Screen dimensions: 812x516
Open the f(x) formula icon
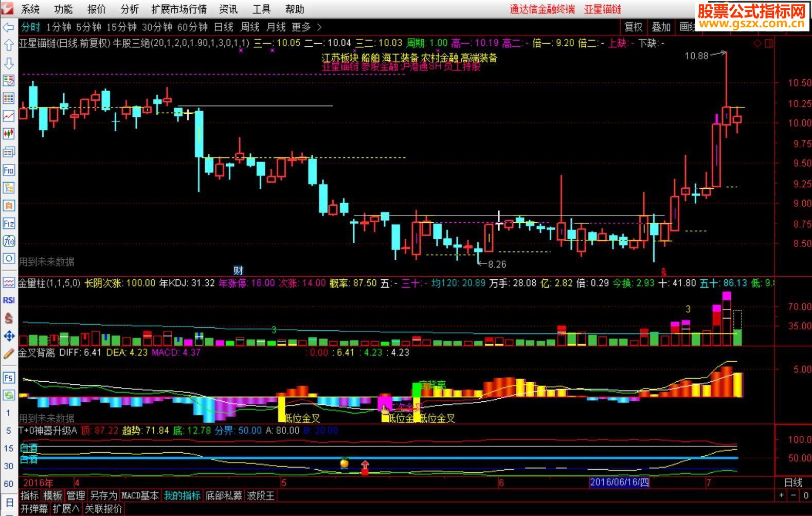(x=9, y=241)
